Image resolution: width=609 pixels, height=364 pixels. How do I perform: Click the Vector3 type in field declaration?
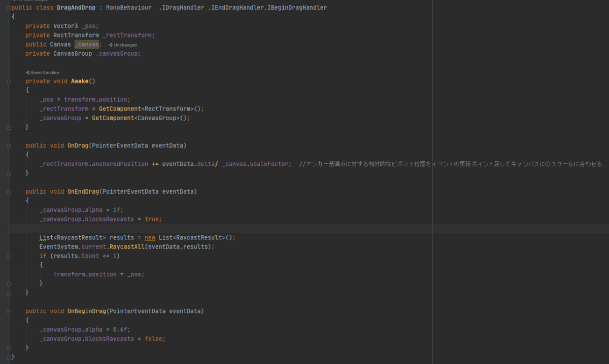(65, 26)
